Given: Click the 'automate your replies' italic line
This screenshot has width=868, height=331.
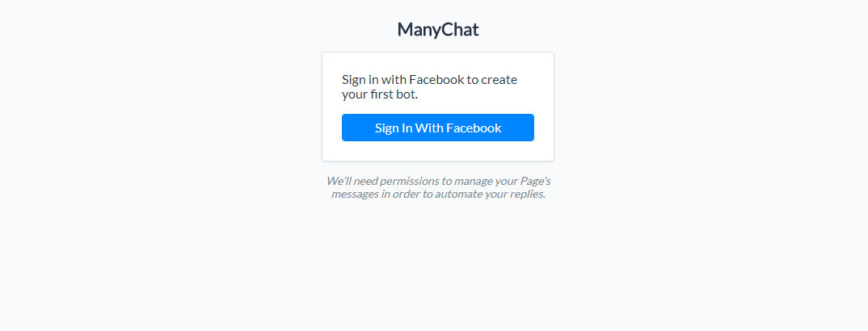Looking at the screenshot, I should click(x=490, y=194).
